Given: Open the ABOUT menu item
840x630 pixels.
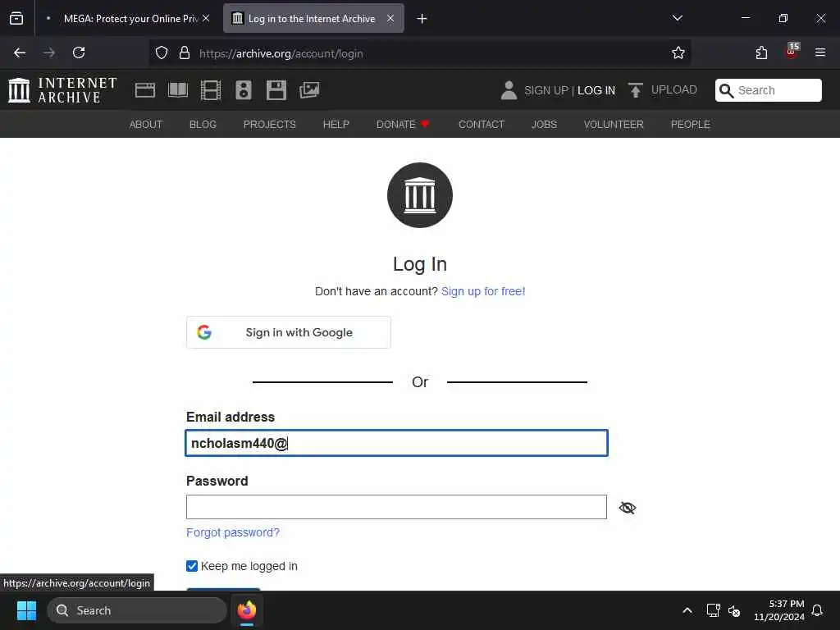Looking at the screenshot, I should pyautogui.click(x=146, y=125).
